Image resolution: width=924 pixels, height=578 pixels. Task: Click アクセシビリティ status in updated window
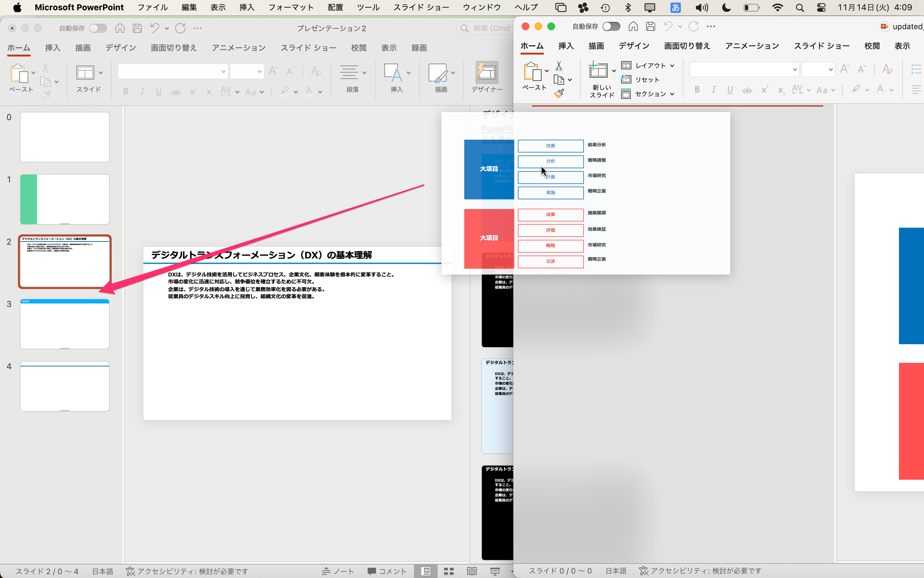(x=700, y=571)
